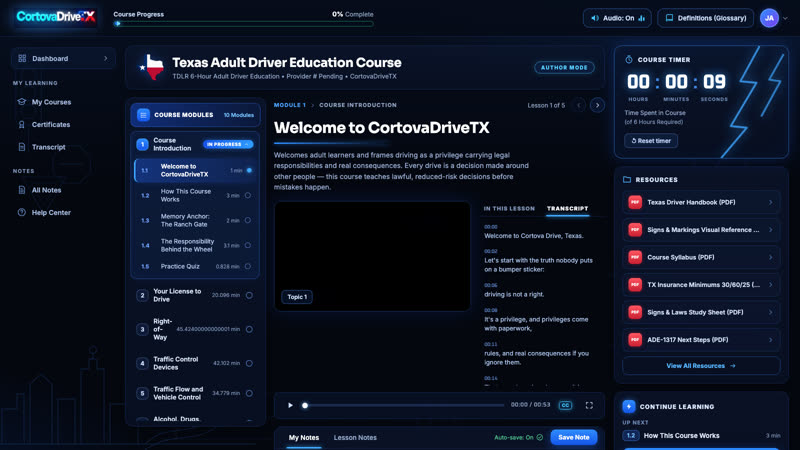800x450 pixels.
Task: Follow the View All Resources link
Action: [701, 366]
